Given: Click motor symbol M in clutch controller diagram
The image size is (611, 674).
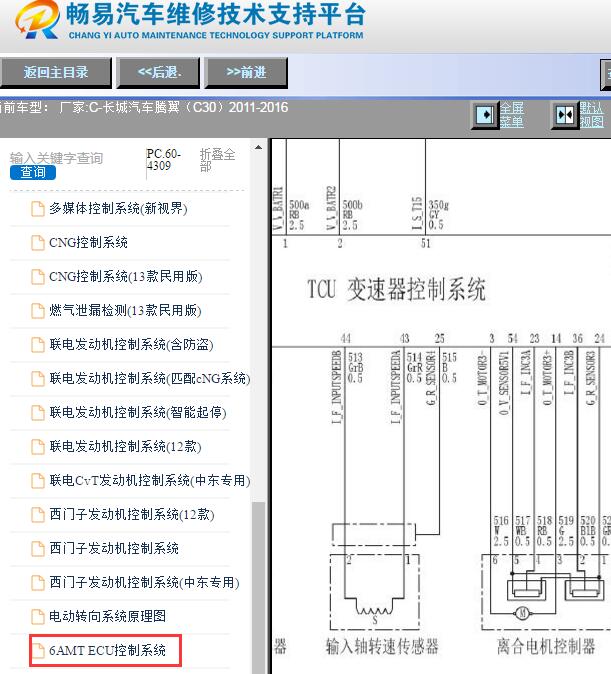Looking at the screenshot, I should coord(522,613).
